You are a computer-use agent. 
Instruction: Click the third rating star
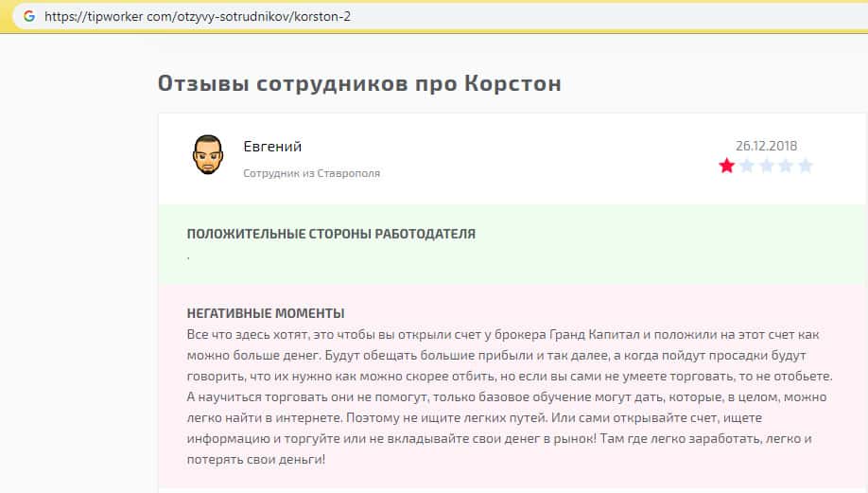click(767, 165)
